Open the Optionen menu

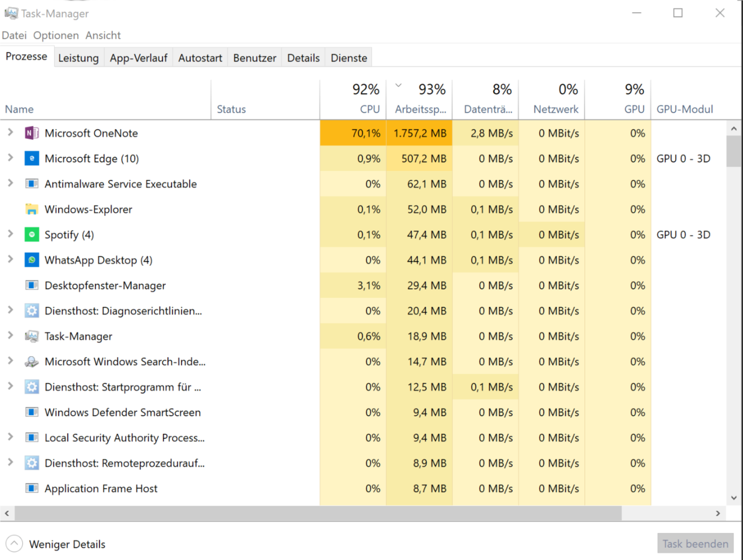pyautogui.click(x=56, y=35)
